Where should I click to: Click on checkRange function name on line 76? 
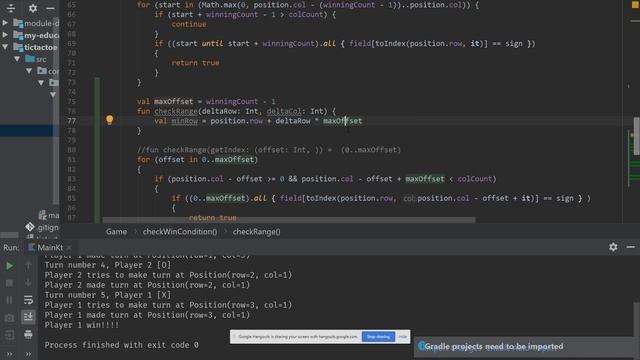pos(176,111)
